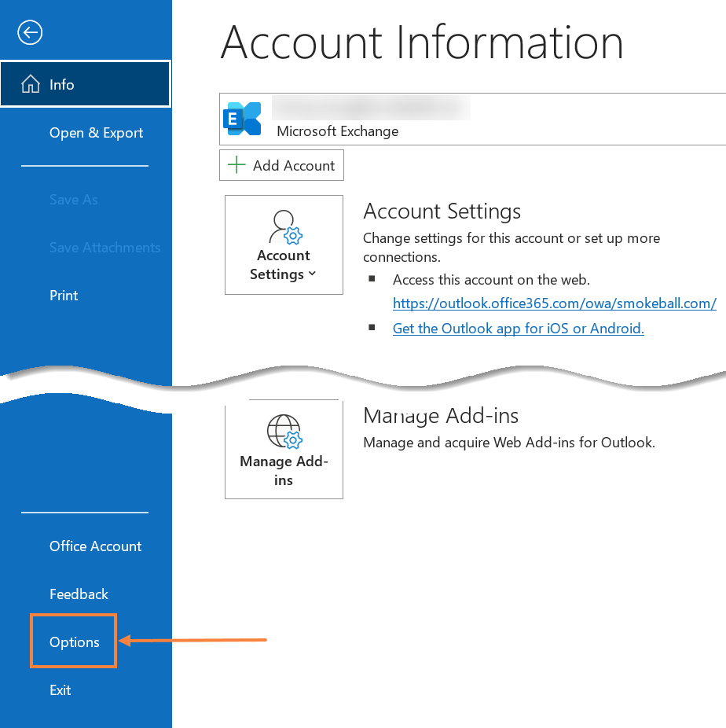Select Feedback in the sidebar
Viewport: 726px width, 728px height.
(x=79, y=594)
